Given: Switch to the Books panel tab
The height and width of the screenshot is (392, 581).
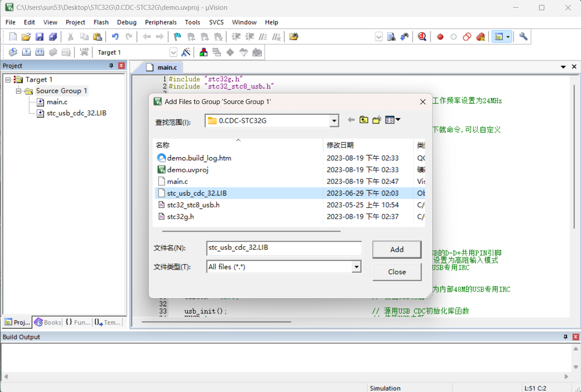Looking at the screenshot, I should tap(47, 322).
